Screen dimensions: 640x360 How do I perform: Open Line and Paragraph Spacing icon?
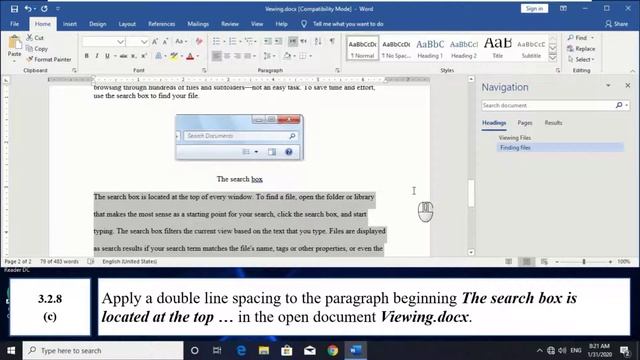[x=267, y=56]
